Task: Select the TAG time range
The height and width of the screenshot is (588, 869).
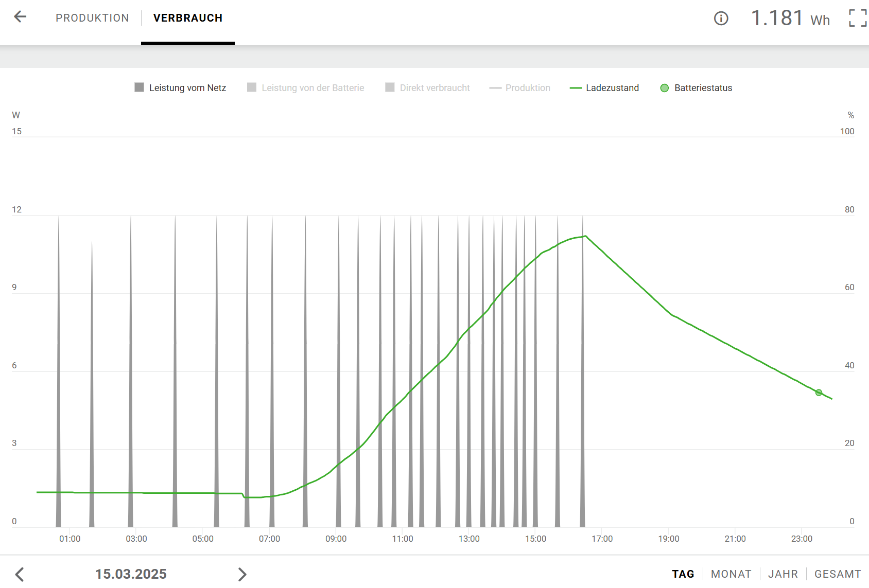Action: 683,574
